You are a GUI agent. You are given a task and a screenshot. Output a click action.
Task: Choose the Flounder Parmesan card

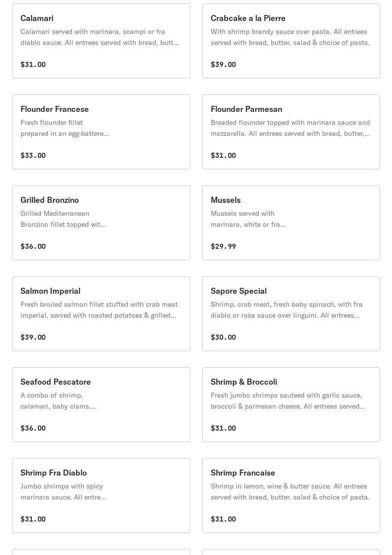pyautogui.click(x=291, y=132)
